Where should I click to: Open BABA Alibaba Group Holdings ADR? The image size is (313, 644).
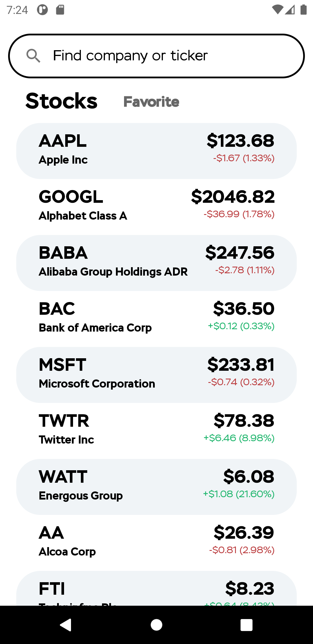(156, 263)
